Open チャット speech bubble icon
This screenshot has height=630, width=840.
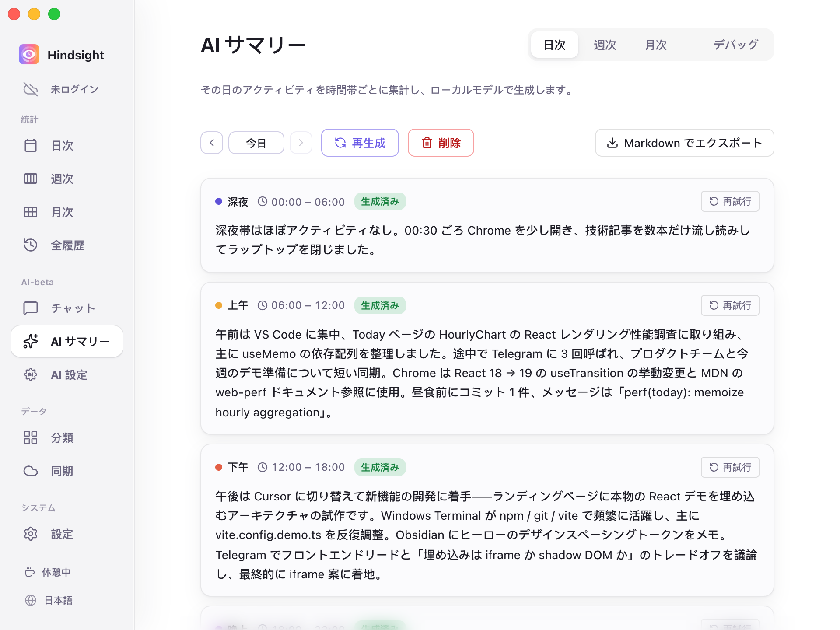(x=31, y=308)
